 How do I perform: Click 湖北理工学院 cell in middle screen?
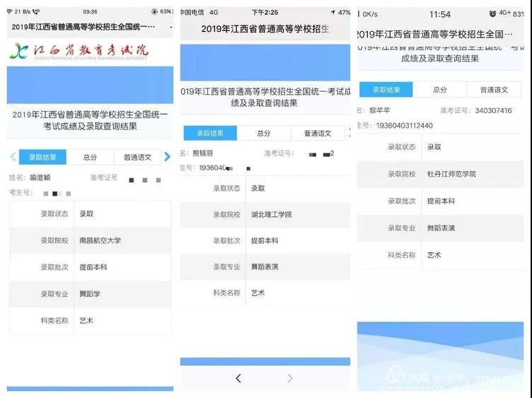point(271,215)
